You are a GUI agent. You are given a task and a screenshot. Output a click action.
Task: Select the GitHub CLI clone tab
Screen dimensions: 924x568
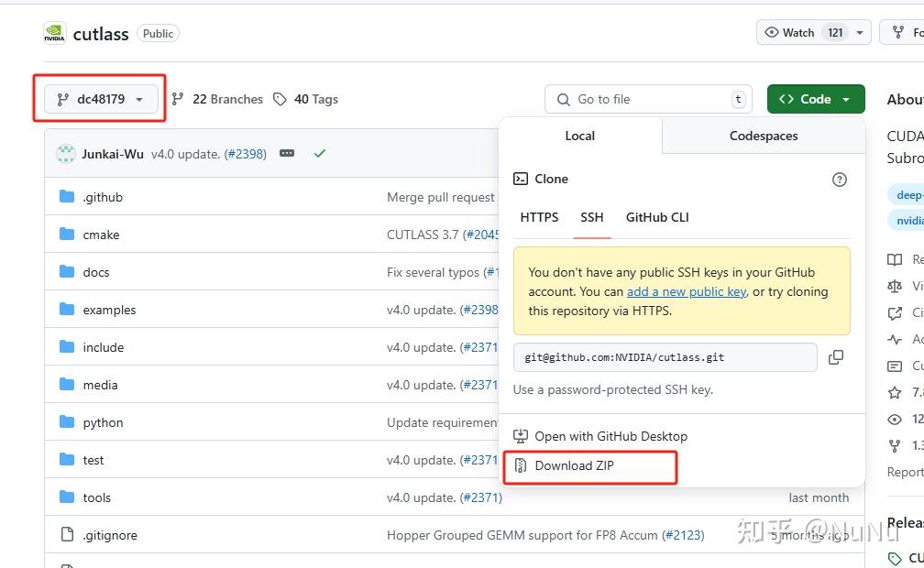point(657,217)
